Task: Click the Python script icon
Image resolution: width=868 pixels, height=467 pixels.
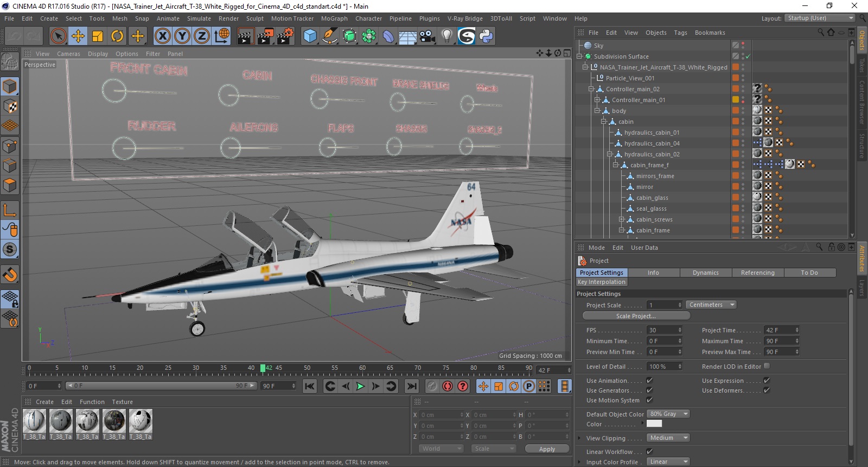Action: click(486, 36)
